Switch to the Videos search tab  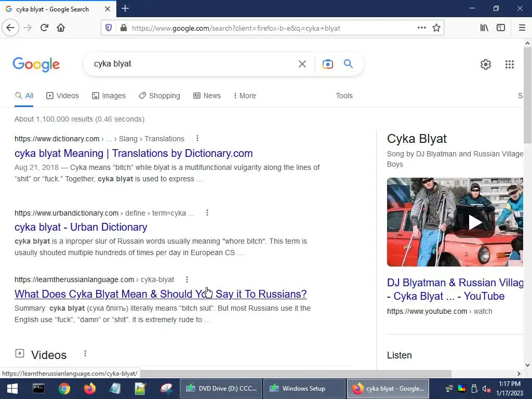click(x=62, y=96)
